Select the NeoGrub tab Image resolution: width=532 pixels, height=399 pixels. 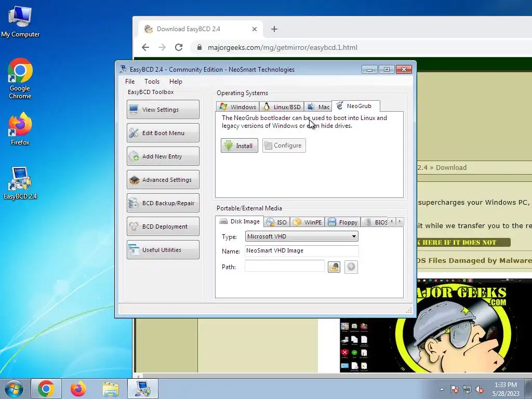click(x=355, y=106)
